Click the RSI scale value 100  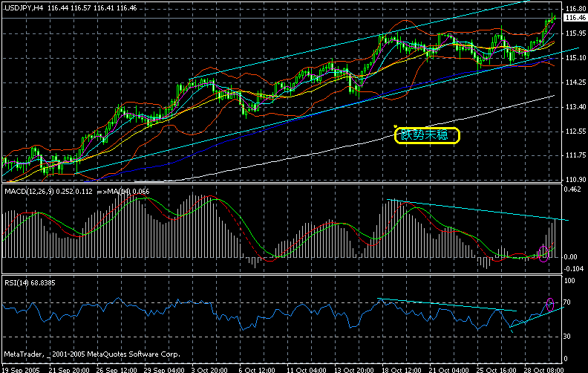coord(569,281)
